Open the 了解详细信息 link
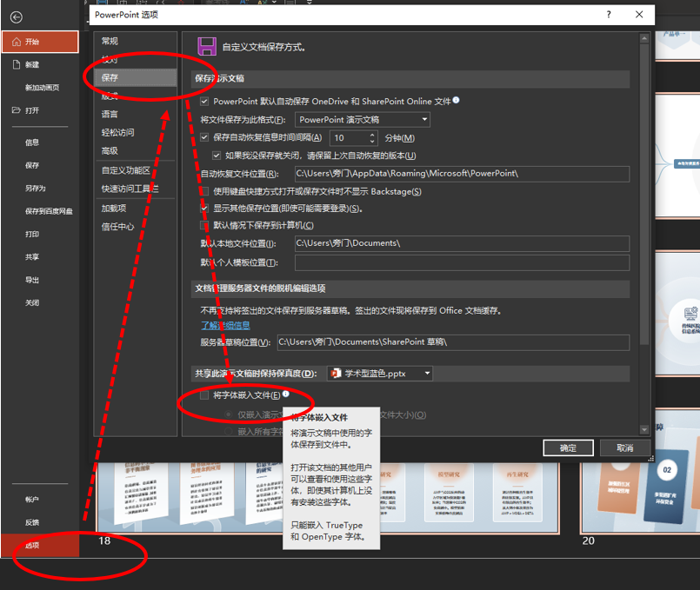 [x=225, y=326]
